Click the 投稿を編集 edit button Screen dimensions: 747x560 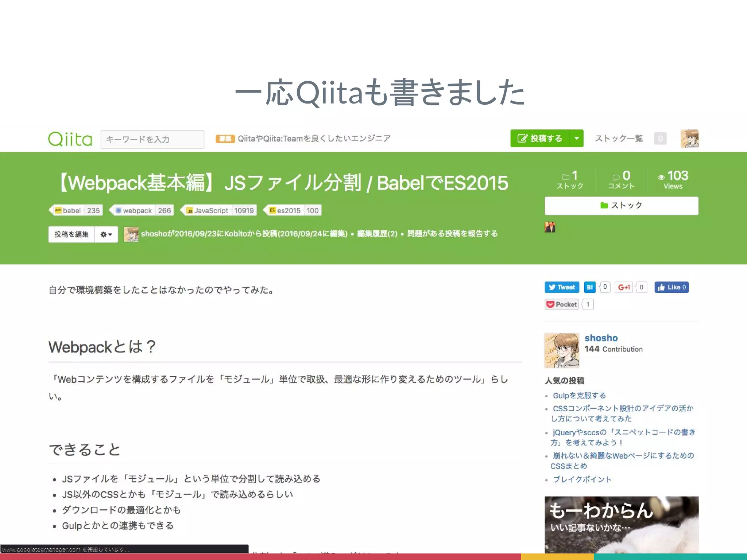71,234
